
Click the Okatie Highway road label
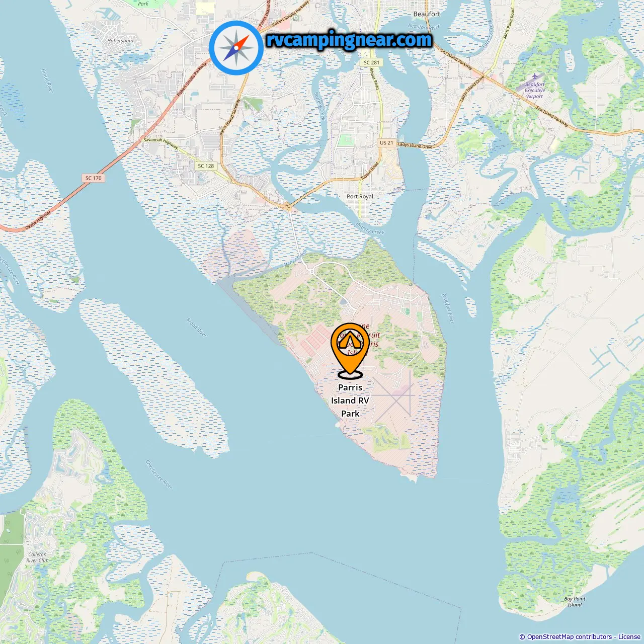point(39,220)
